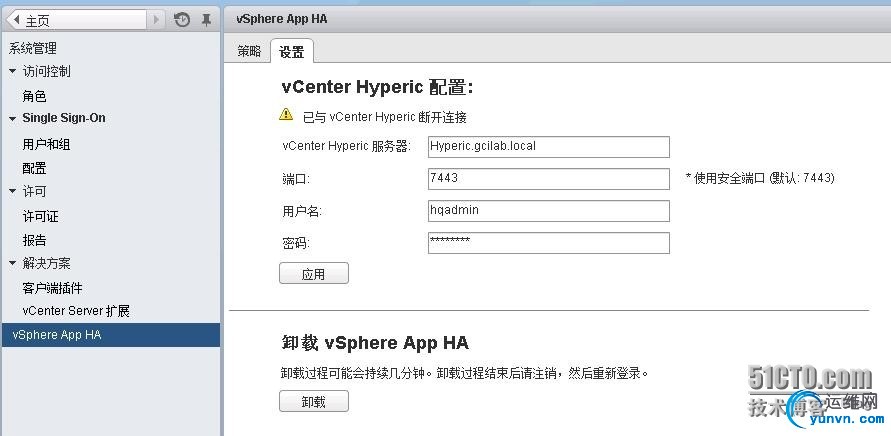Click the 密码 password field
The image size is (891, 436).
point(548,243)
